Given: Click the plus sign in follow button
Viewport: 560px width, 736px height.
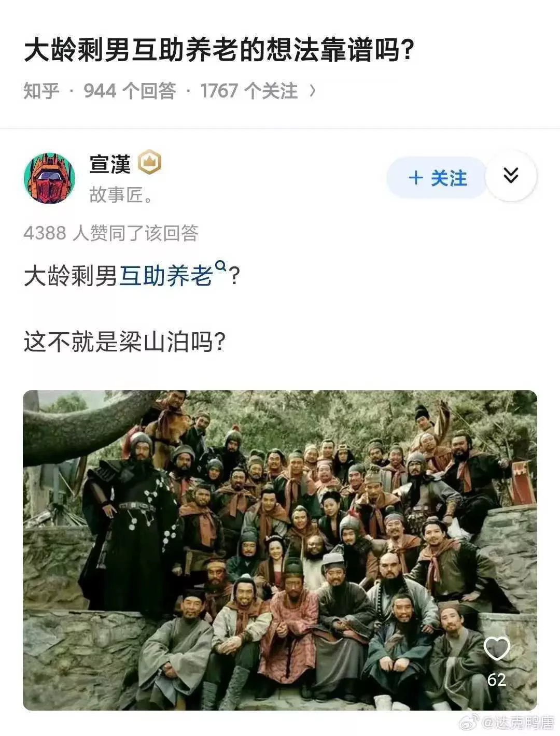Looking at the screenshot, I should click(x=416, y=178).
